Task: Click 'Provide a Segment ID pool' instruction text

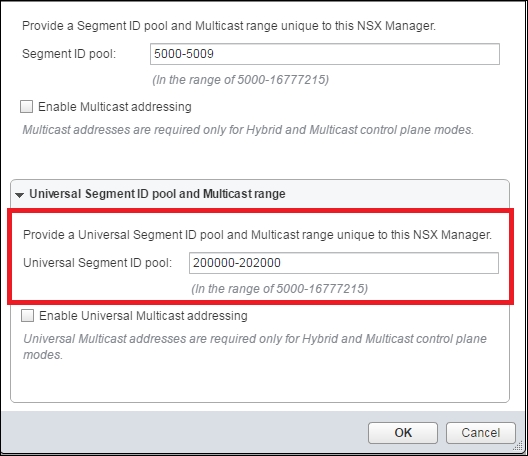Action: (x=229, y=26)
